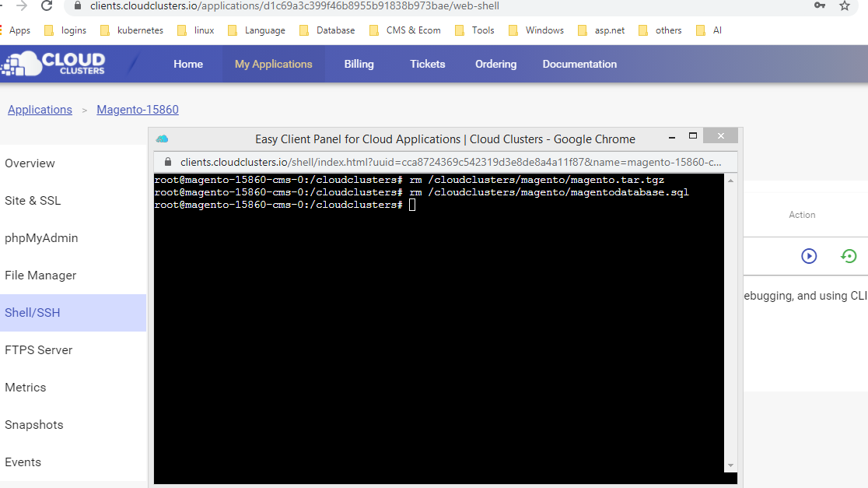Image resolution: width=868 pixels, height=488 pixels.
Task: Expand the CMS & Ecom bookmark folder
Action: [x=405, y=30]
